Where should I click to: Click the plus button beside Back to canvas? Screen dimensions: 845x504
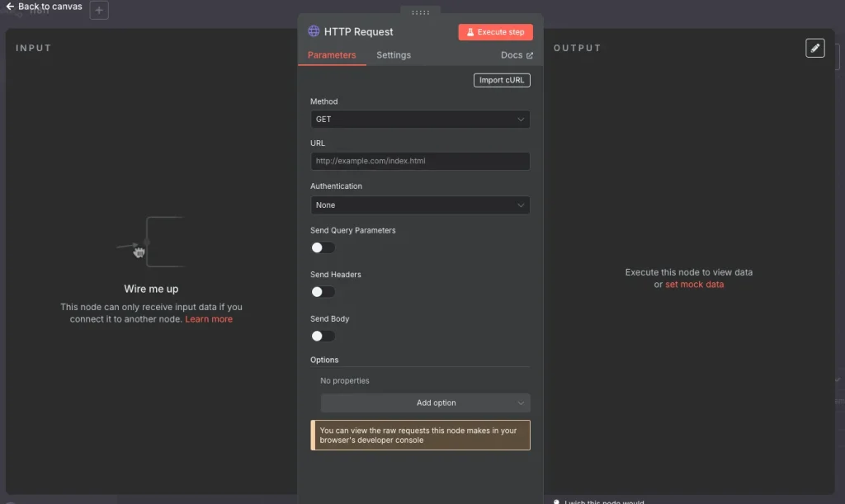click(99, 10)
